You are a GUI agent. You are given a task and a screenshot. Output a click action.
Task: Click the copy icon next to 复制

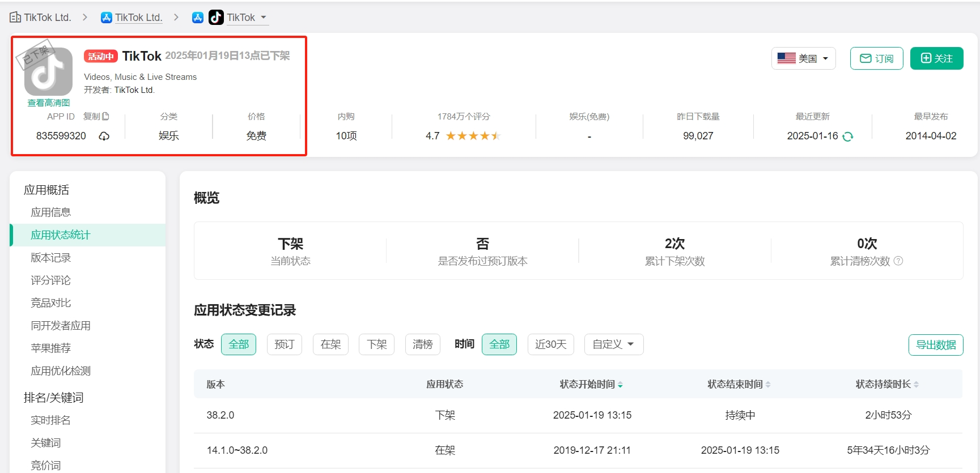coord(106,116)
